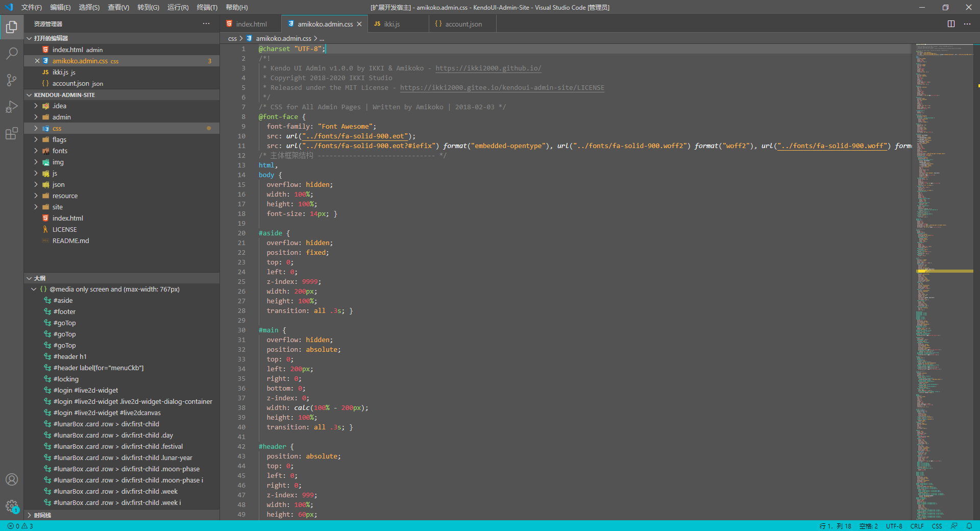Open the File menu
This screenshot has width=980, height=531.
32,7
